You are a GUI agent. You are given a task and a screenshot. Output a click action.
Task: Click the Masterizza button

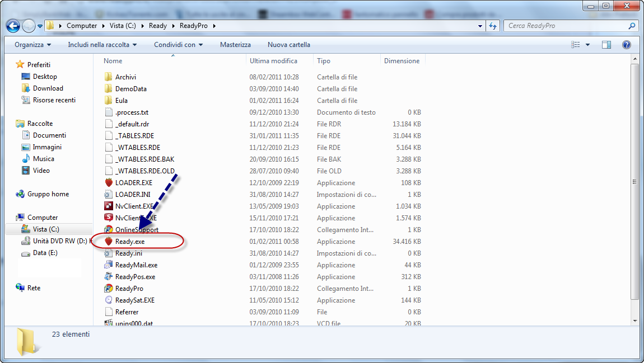pyautogui.click(x=235, y=45)
